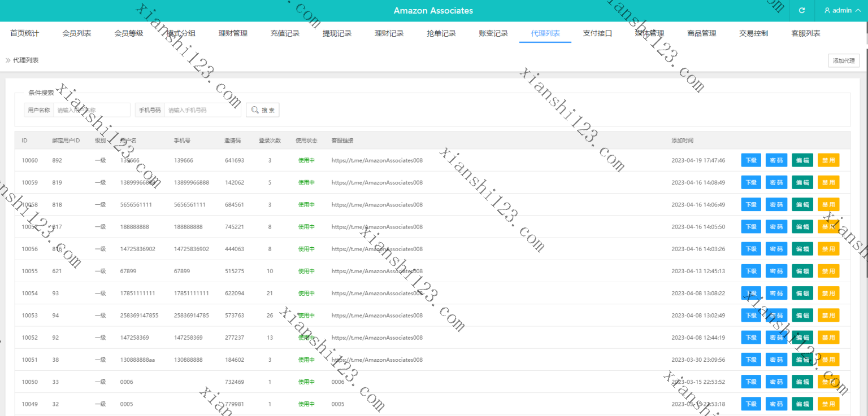The height and width of the screenshot is (416, 868).
Task: Click 禁用 button for agent 10049
Action: [x=828, y=404]
